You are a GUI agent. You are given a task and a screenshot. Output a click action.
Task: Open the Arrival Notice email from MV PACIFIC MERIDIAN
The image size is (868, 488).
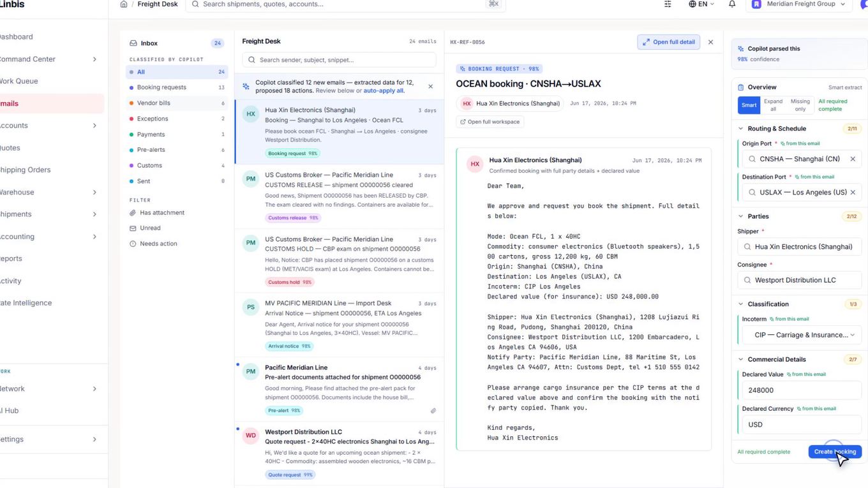(x=339, y=325)
